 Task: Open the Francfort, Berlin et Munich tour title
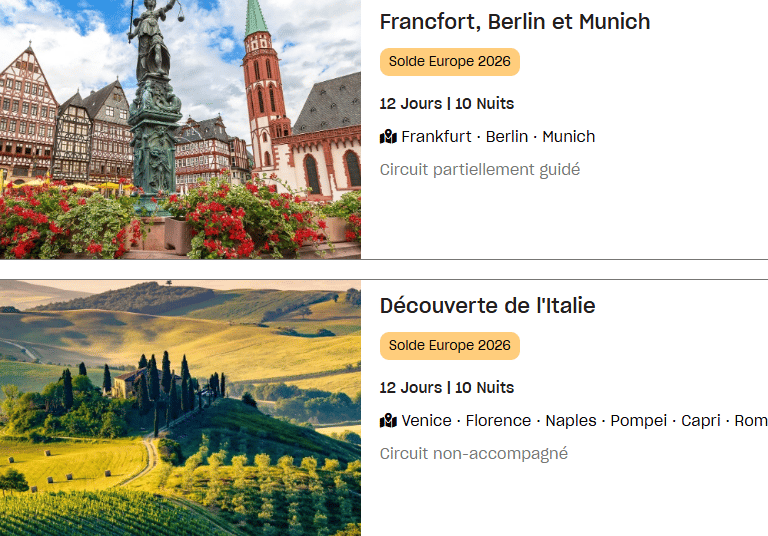click(515, 22)
